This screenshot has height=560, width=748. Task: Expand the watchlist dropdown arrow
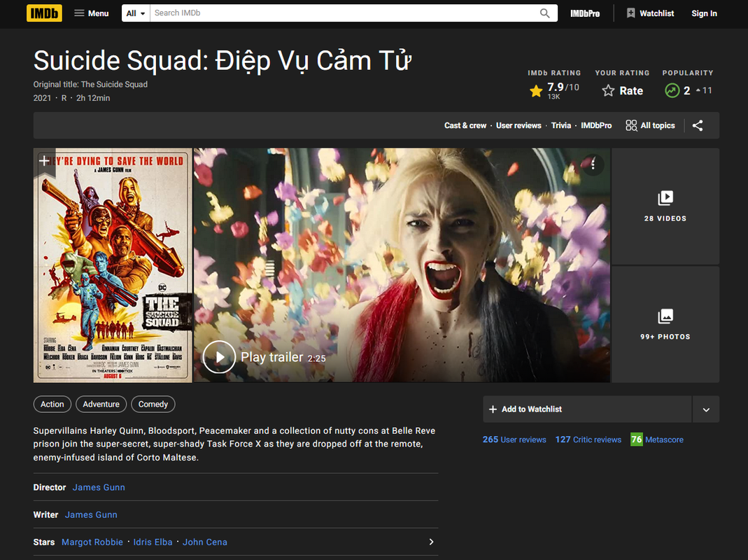pos(706,409)
